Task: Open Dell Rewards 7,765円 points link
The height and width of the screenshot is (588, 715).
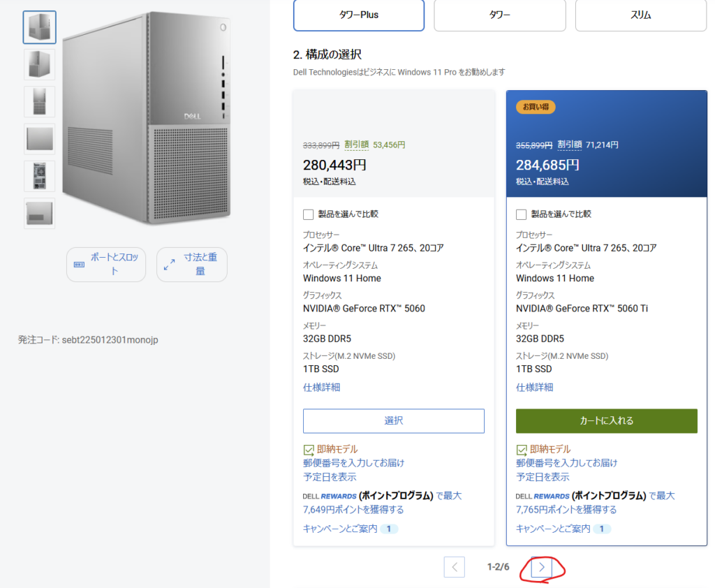Action: click(595, 502)
